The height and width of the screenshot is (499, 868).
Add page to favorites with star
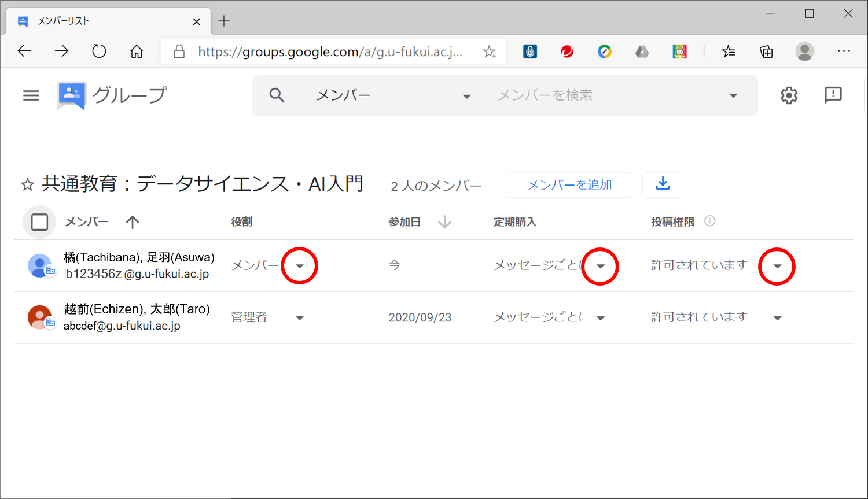click(490, 52)
